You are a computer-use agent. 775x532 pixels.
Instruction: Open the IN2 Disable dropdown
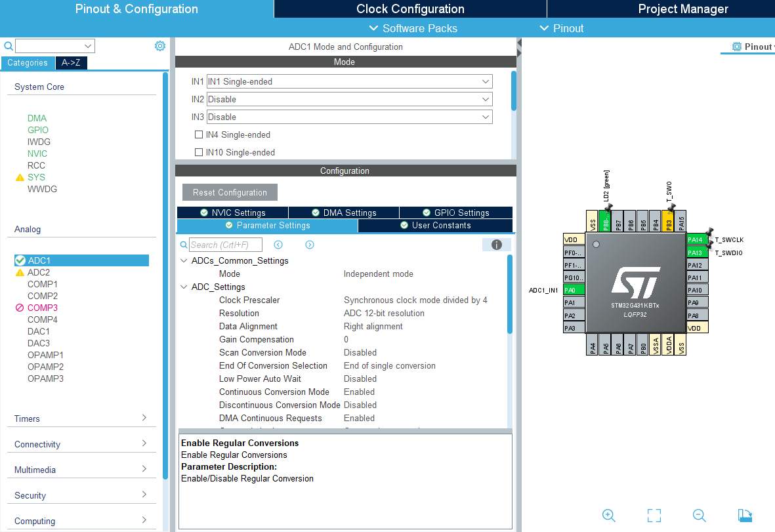tap(349, 100)
